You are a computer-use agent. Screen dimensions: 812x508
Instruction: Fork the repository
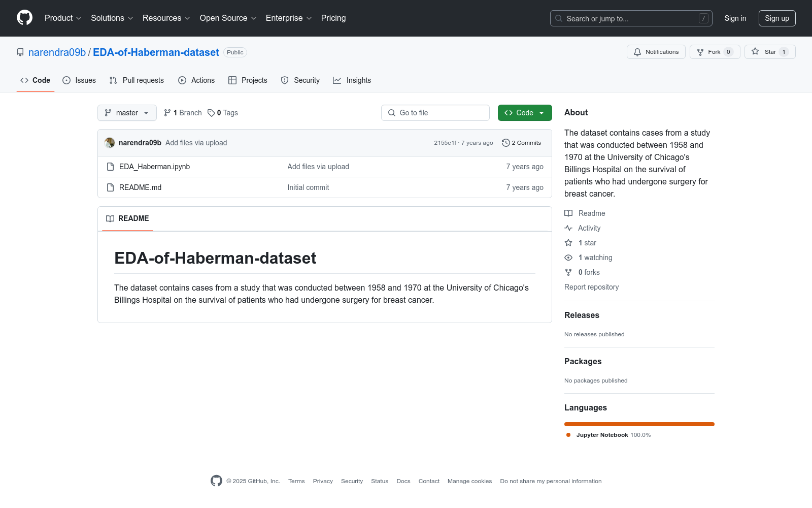[x=715, y=52]
